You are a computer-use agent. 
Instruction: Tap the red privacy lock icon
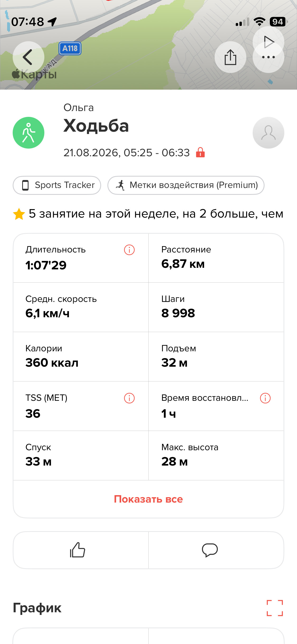[x=200, y=152]
